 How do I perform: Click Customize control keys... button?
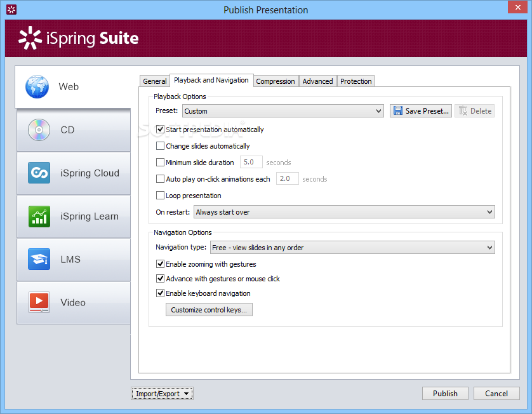click(209, 310)
